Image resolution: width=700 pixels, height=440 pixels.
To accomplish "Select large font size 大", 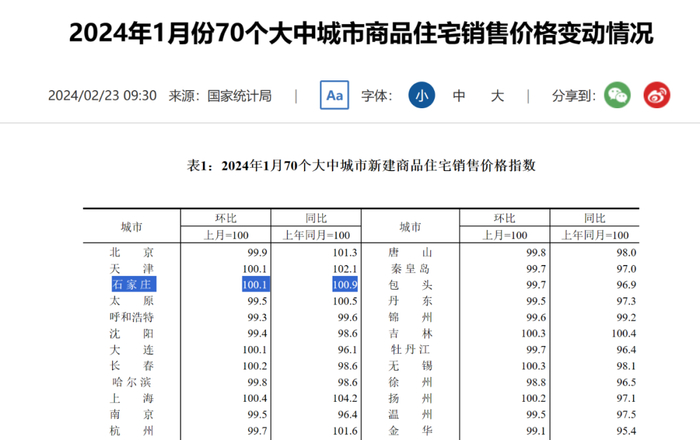I will pos(497,95).
